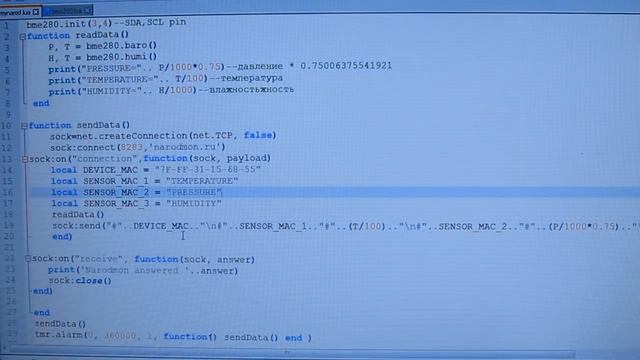Click the sock:close() line
The width and height of the screenshot is (640, 360).
point(80,281)
